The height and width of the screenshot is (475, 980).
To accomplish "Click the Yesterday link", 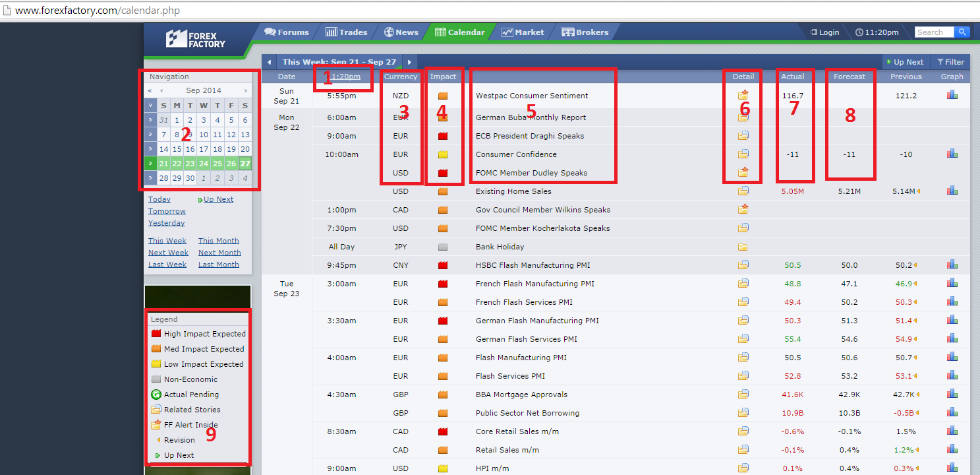I will (x=166, y=223).
